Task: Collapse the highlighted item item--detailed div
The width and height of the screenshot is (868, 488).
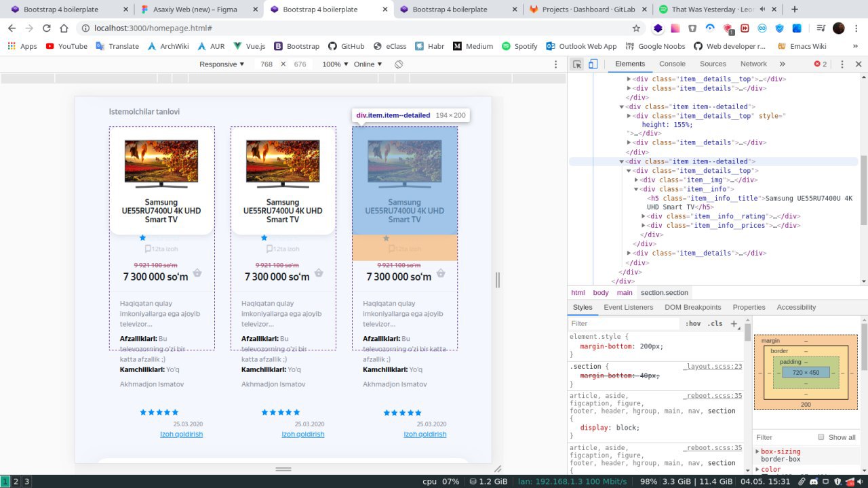Action: tap(622, 161)
